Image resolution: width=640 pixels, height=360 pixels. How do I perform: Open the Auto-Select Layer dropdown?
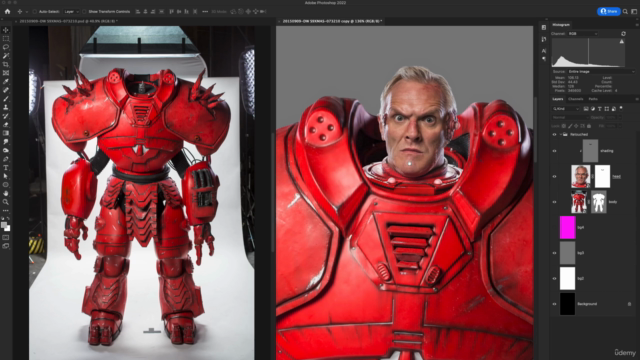(x=71, y=12)
